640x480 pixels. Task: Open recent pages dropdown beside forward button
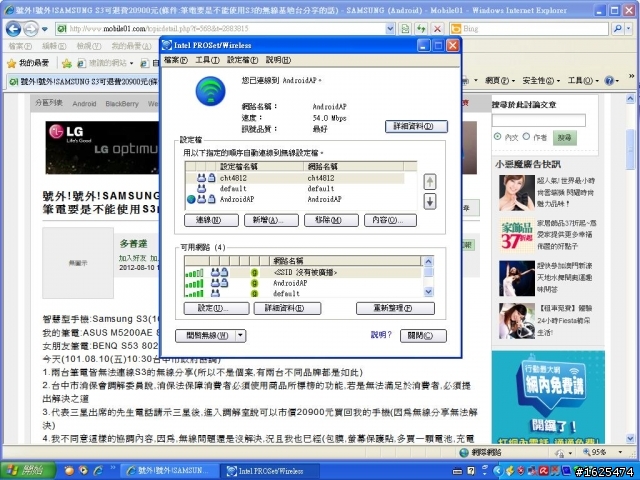click(44, 29)
